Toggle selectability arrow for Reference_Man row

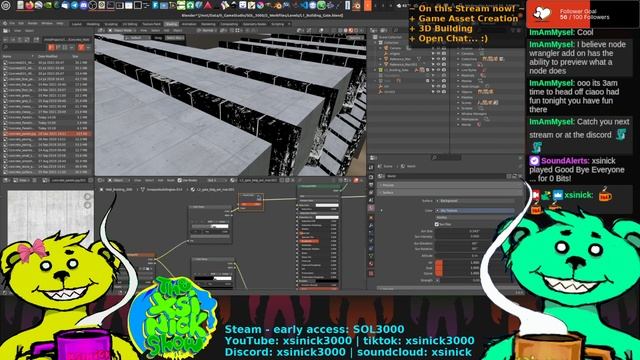coord(433,59)
